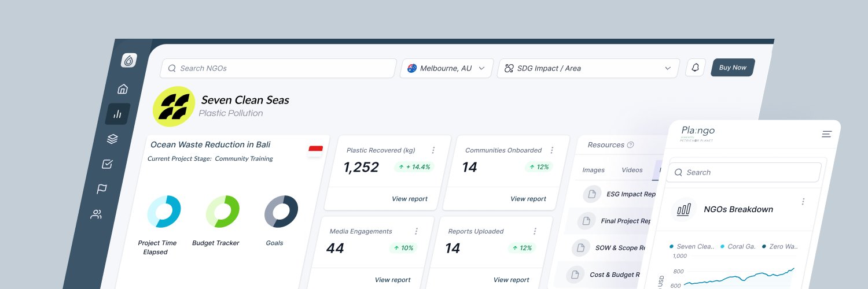The image size is (868, 289).
Task: Toggle the Coral Ga.. legend series
Action: point(738,246)
